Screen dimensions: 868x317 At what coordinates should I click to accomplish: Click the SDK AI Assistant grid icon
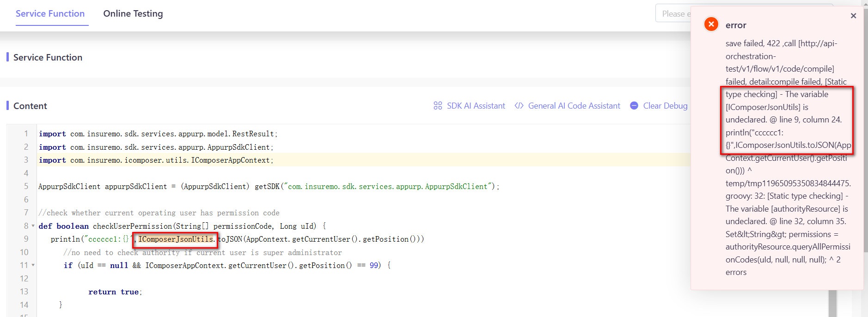(438, 106)
